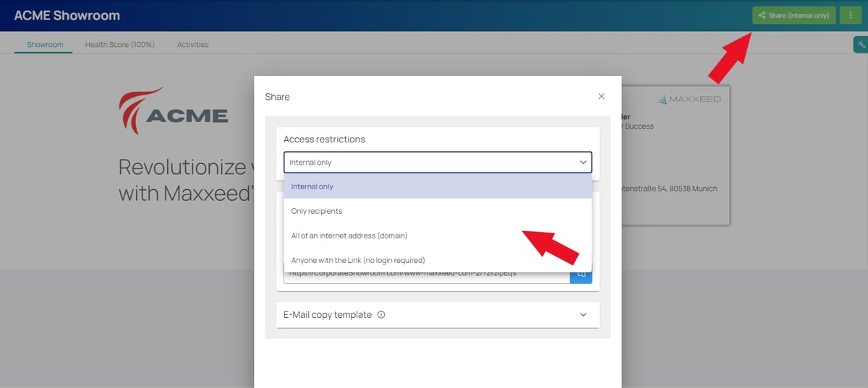Click the Share (Internal only) button
This screenshot has height=388, width=868.
[x=794, y=15]
